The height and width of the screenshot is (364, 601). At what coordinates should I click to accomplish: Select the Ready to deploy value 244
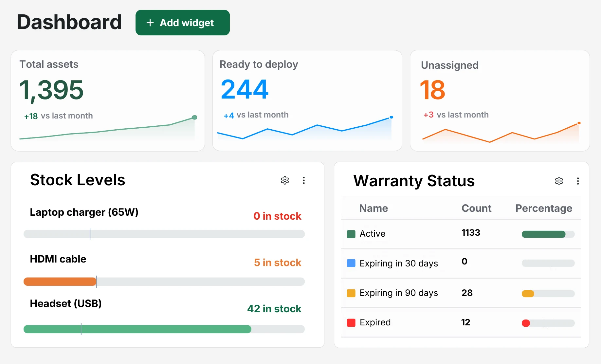point(245,89)
